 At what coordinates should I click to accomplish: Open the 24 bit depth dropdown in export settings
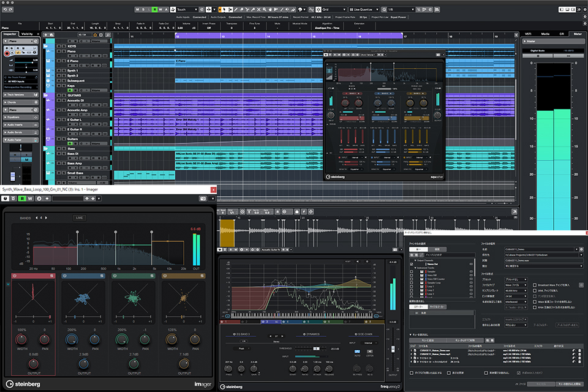pyautogui.click(x=516, y=297)
